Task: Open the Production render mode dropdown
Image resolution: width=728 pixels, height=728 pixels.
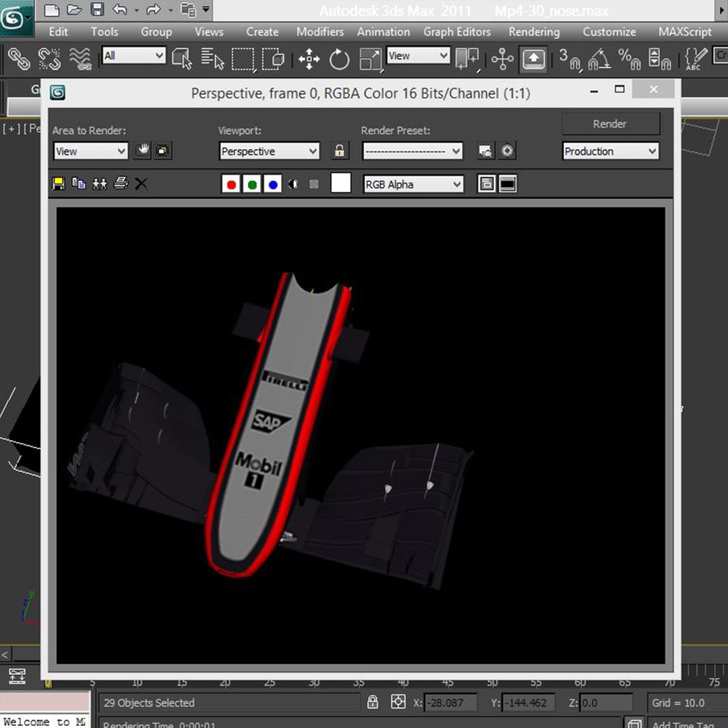Action: click(x=610, y=151)
